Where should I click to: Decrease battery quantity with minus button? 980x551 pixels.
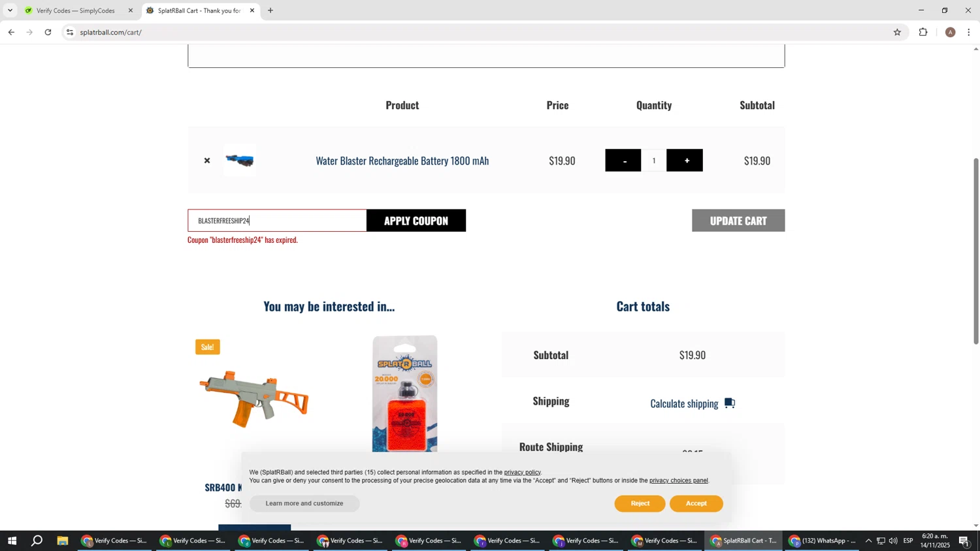point(623,161)
